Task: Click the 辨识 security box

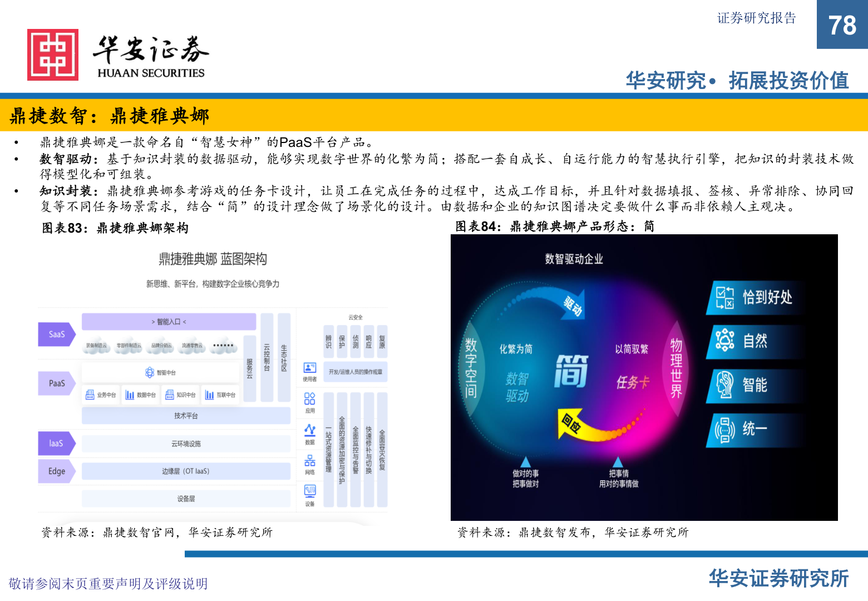Action: 329,342
